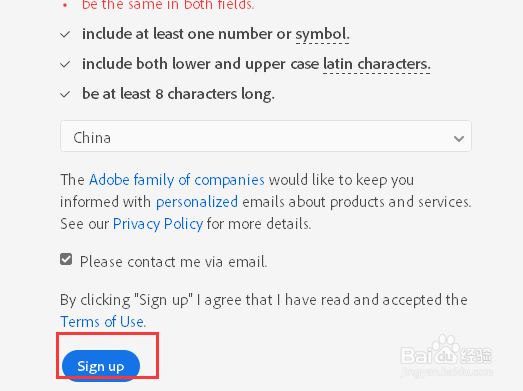Expand the country list chevron arrow
Screen dimensions: 523x391
(459, 138)
